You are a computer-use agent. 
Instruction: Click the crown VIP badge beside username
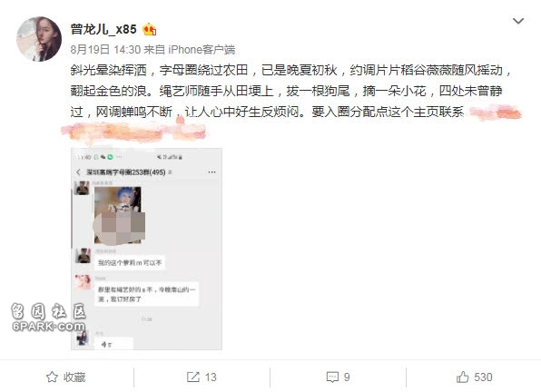pyautogui.click(x=150, y=30)
